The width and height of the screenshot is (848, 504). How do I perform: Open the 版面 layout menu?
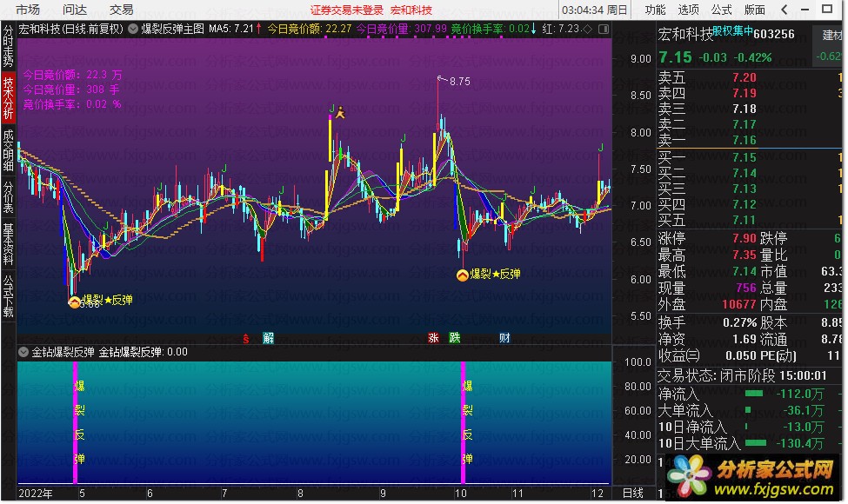[x=754, y=10]
